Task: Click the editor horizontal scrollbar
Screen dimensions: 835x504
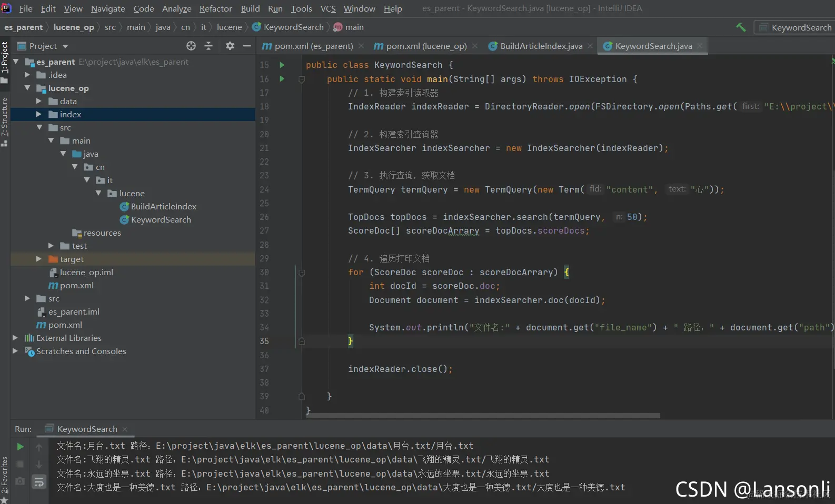Action: click(x=483, y=416)
